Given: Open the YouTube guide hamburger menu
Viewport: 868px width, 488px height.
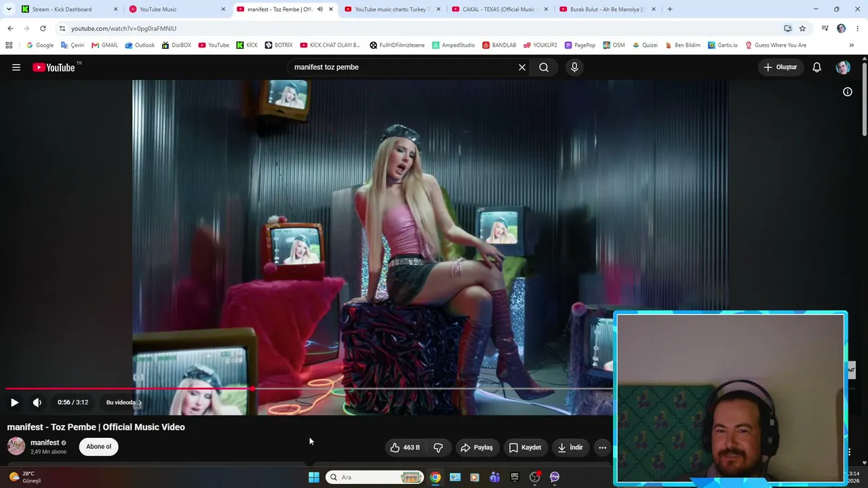Looking at the screenshot, I should click(16, 67).
